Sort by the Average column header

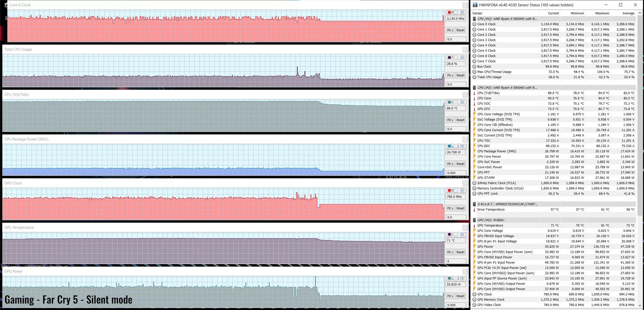pyautogui.click(x=628, y=13)
